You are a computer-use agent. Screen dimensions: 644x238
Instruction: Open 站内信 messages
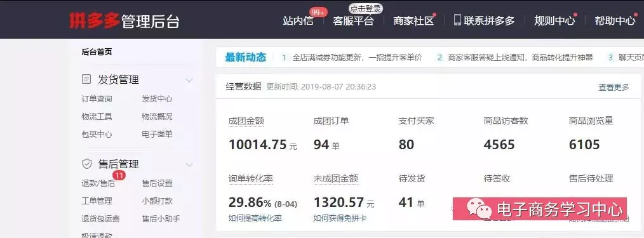click(298, 21)
